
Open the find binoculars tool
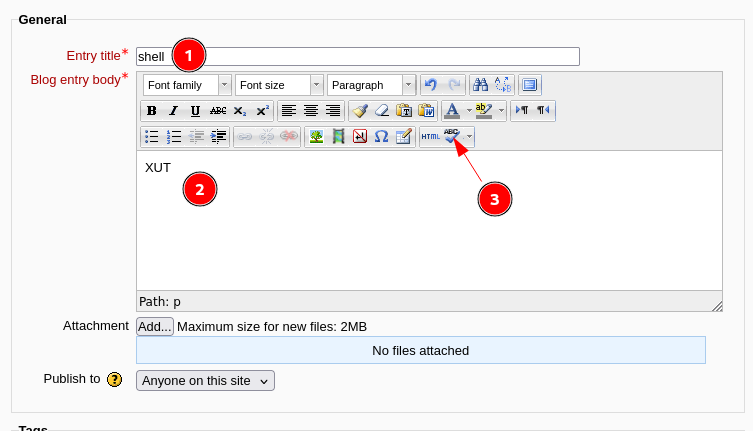(480, 85)
